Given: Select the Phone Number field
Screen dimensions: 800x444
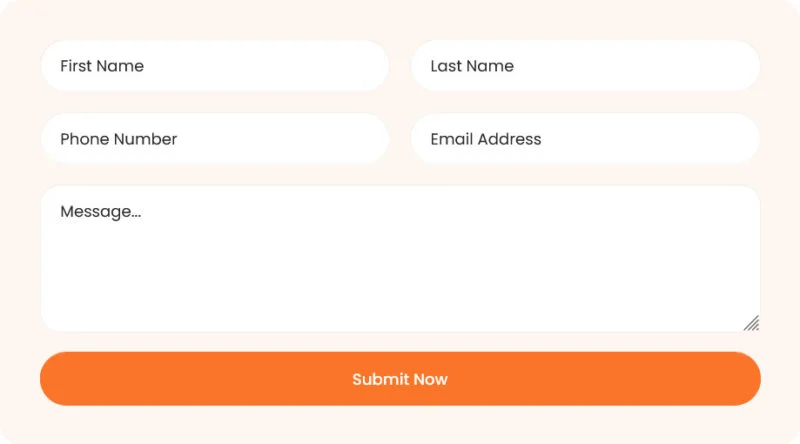Looking at the screenshot, I should coord(214,138).
